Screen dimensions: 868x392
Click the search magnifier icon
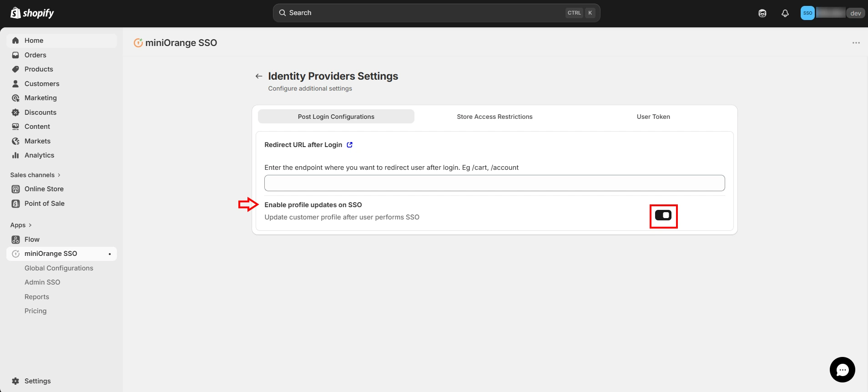click(x=283, y=13)
